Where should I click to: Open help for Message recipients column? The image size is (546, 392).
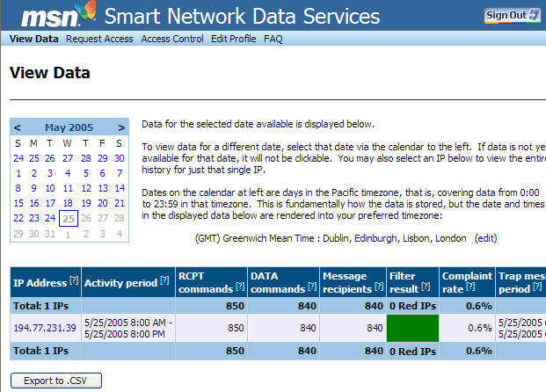(x=379, y=287)
